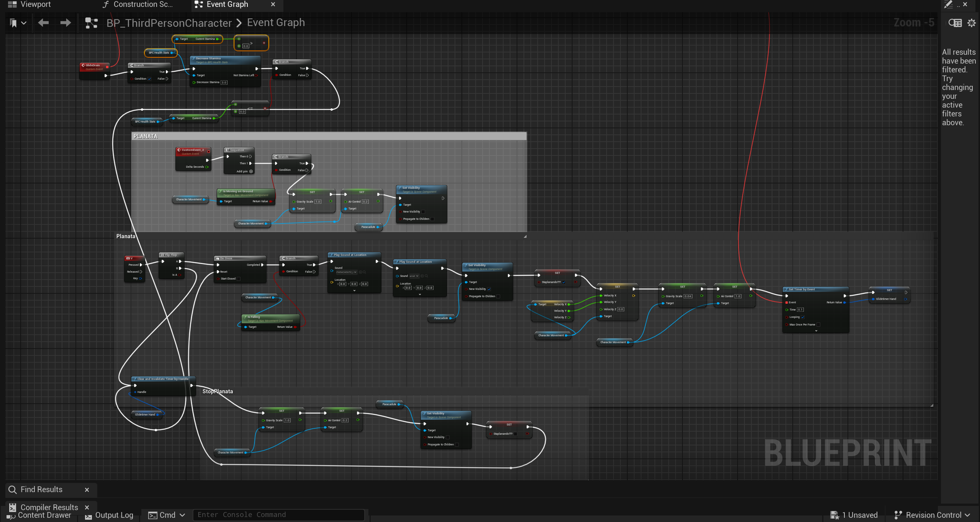Click the red delegate pin on CustomEvent_2
This screenshot has height=522, width=980.
209,152
